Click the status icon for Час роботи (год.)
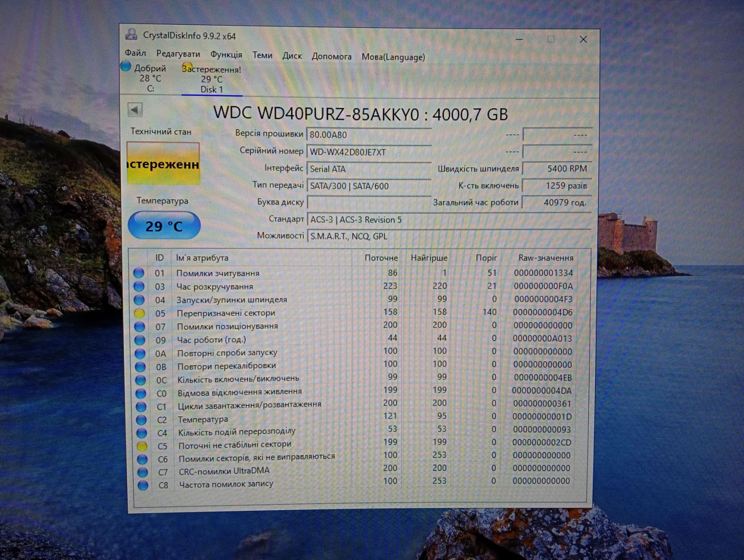744x560 pixels. click(139, 340)
